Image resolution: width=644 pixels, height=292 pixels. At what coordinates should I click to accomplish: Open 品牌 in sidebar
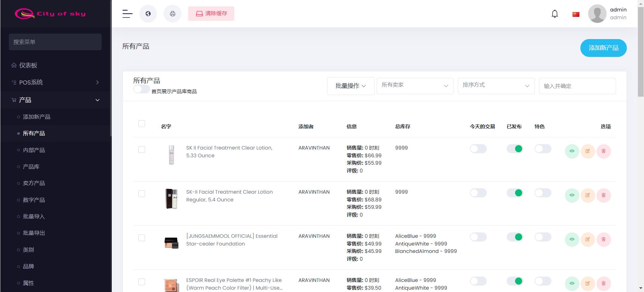(x=28, y=266)
